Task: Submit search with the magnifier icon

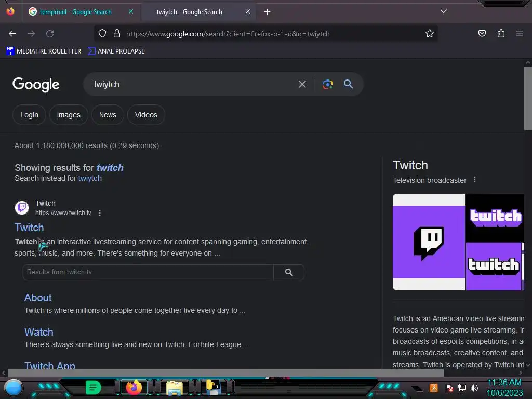Action: [348, 84]
